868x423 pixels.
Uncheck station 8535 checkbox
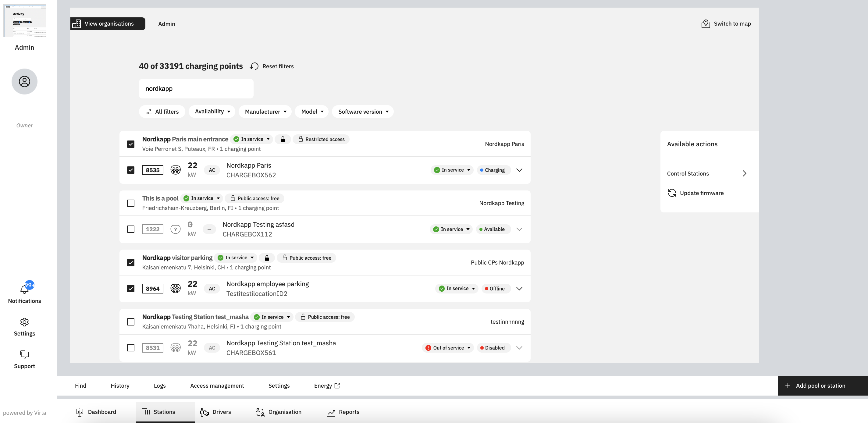(131, 170)
